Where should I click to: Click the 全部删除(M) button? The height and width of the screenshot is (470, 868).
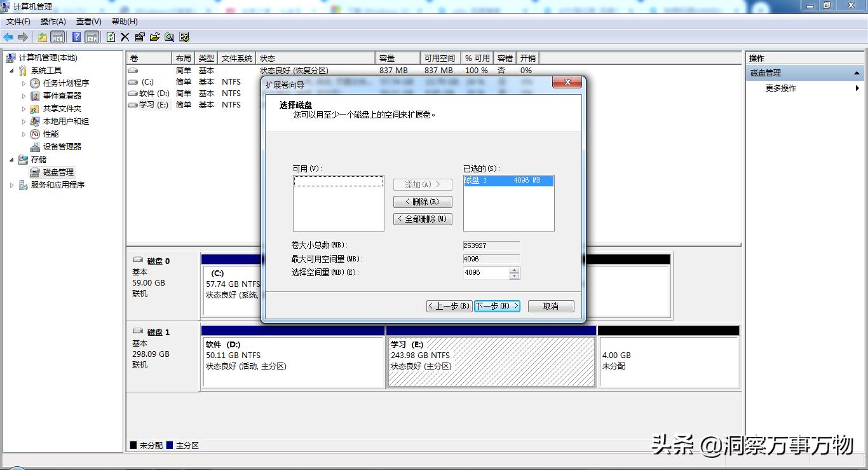(423, 218)
